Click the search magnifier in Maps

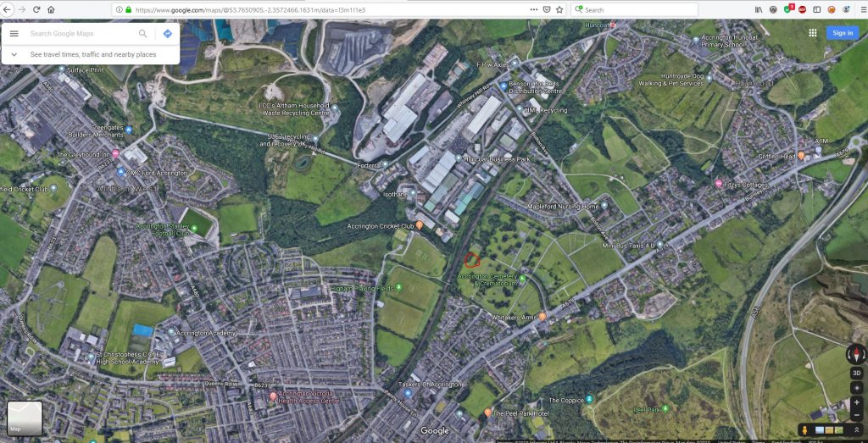pos(143,34)
